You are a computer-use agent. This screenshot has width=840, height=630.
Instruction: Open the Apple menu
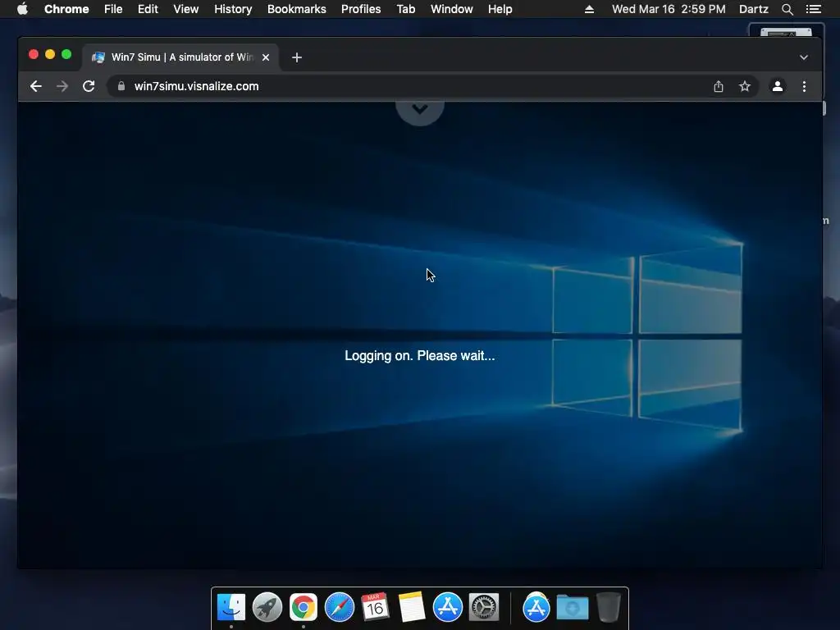[22, 9]
